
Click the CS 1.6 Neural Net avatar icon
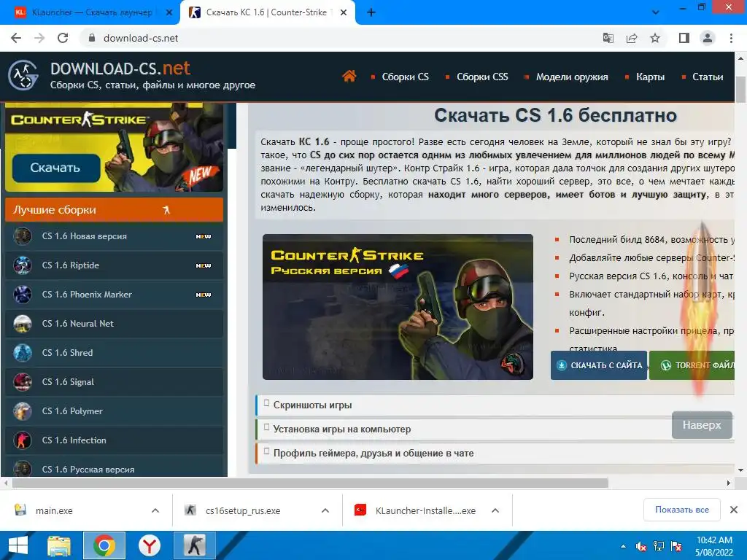tap(23, 323)
